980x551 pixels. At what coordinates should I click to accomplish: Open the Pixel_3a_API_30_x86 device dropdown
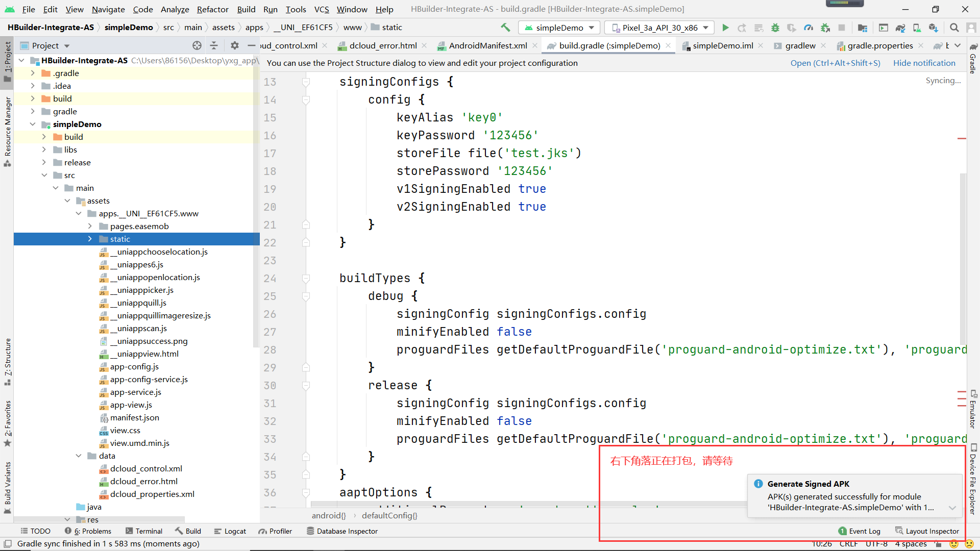tap(660, 28)
